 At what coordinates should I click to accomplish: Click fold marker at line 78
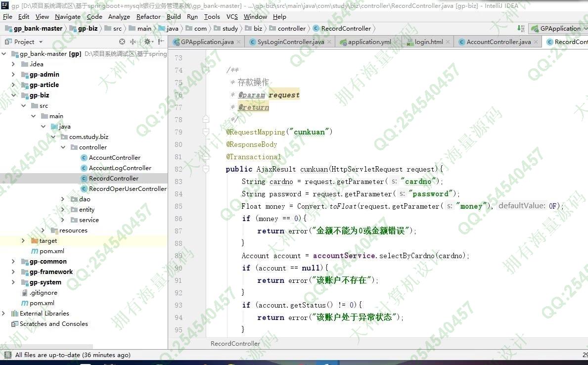206,119
